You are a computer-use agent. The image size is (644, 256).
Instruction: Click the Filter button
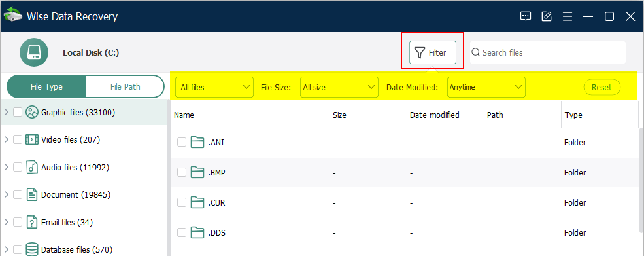432,52
